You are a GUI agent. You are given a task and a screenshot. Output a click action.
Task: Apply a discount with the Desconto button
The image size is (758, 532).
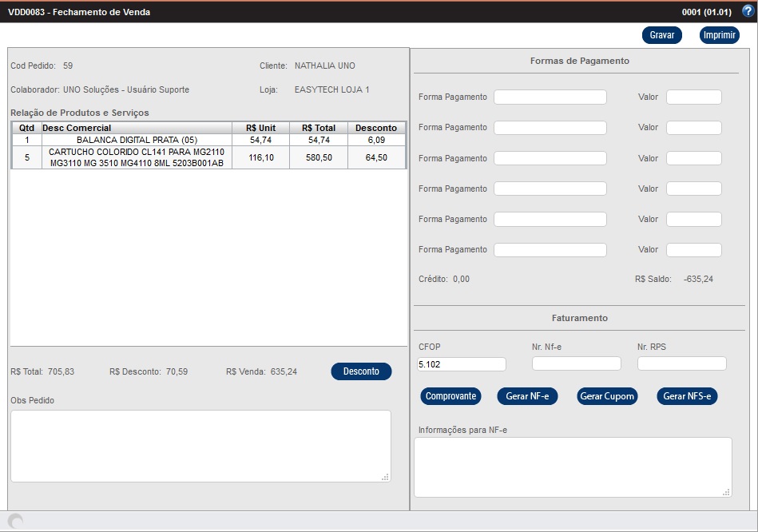(361, 371)
